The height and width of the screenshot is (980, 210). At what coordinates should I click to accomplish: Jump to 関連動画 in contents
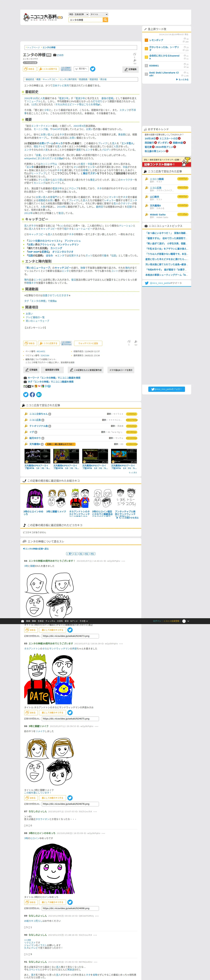[83, 80]
